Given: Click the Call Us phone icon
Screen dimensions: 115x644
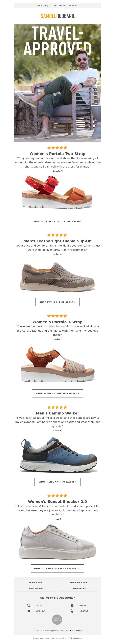Looking at the screenshot, I should [x=29, y=606].
